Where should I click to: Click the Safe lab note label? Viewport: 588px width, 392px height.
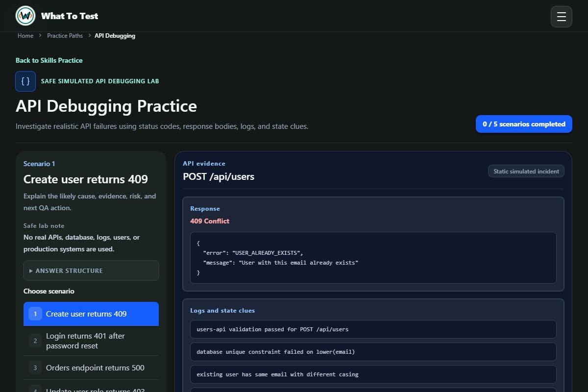click(44, 226)
